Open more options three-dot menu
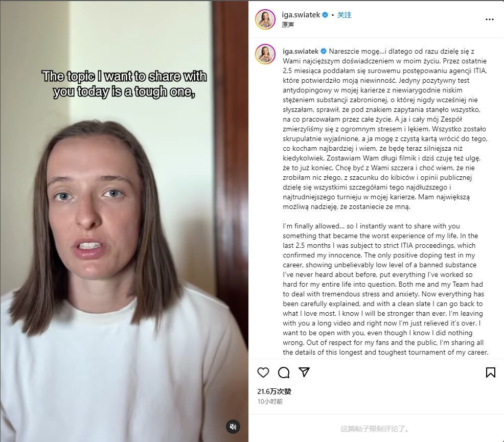This screenshot has height=442, width=504. (x=489, y=19)
